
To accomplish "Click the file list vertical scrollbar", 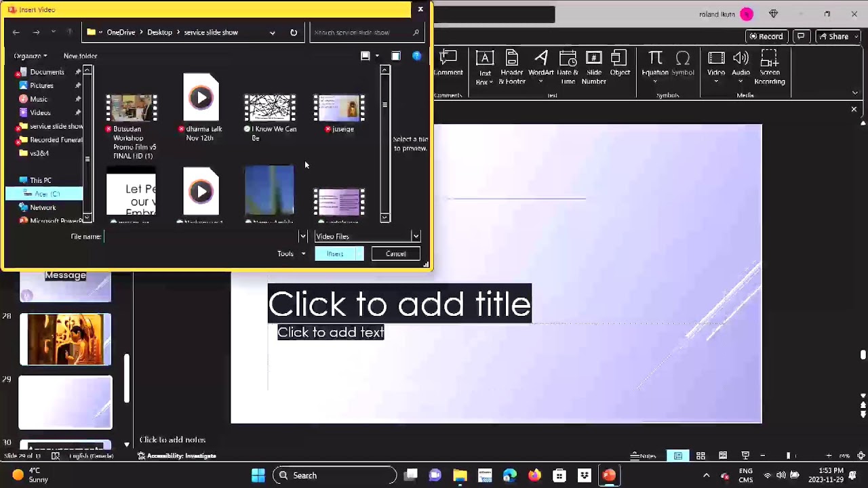I will (385, 144).
